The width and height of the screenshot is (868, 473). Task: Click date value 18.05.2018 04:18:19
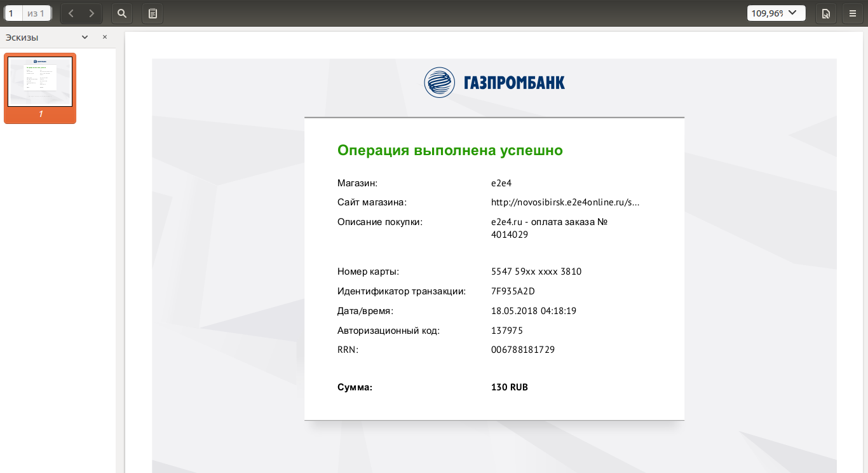[534, 311]
